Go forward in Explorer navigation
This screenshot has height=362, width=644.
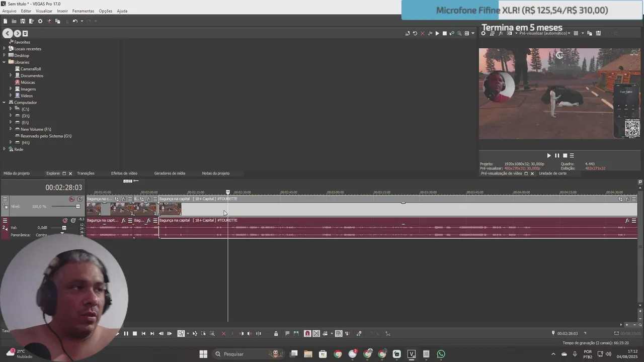point(17,33)
